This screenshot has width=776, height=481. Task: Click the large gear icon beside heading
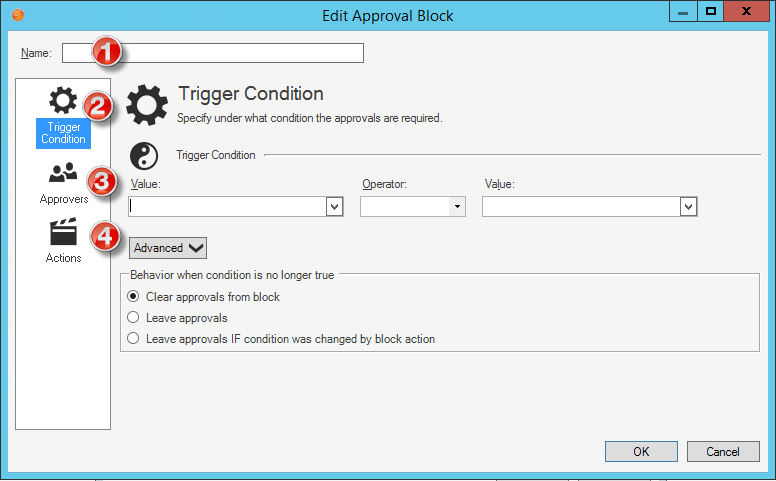click(147, 105)
